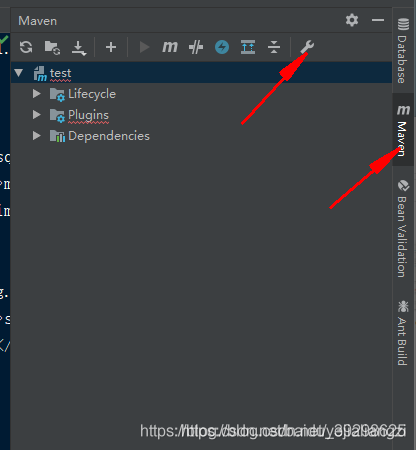Click the Dependencies library icon
The height and width of the screenshot is (450, 416).
coord(57,136)
